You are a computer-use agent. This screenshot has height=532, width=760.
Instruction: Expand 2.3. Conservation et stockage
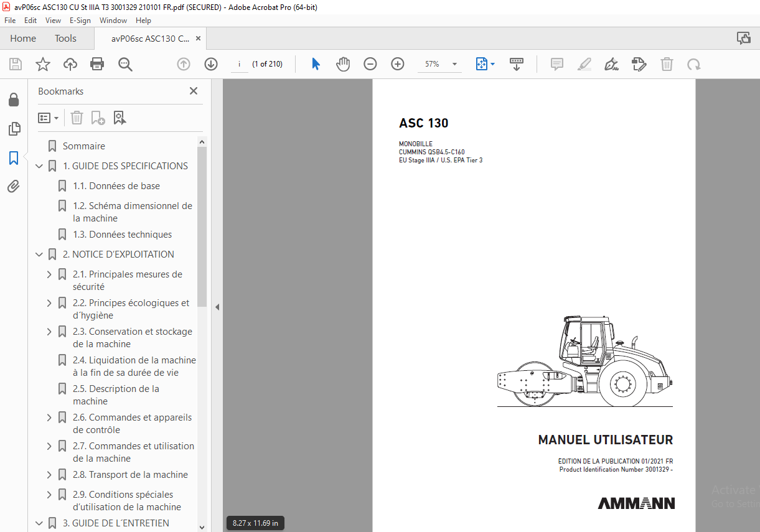pos(49,332)
